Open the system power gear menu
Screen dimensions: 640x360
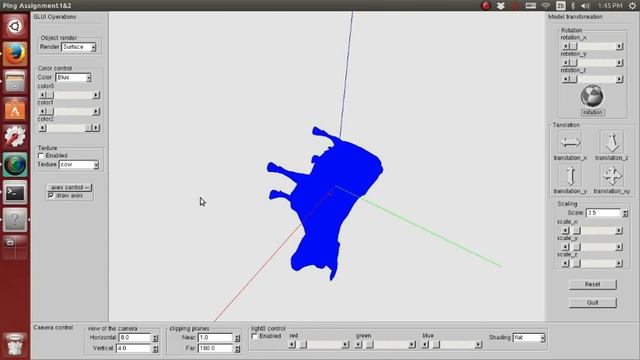632,6
